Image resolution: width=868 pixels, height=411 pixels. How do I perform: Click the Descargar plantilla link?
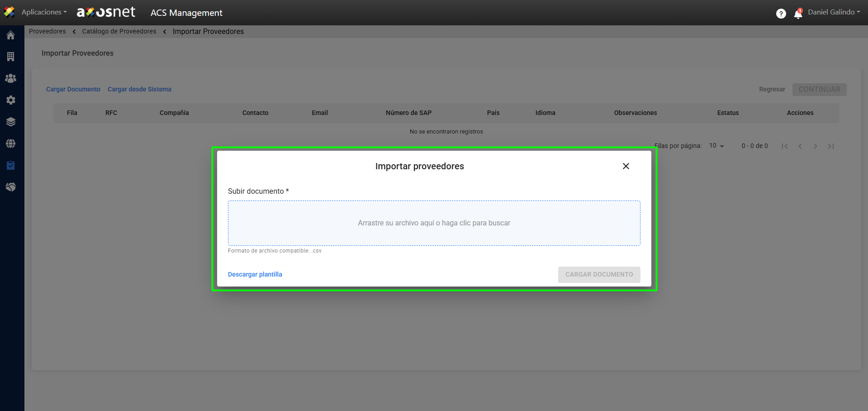pyautogui.click(x=255, y=274)
